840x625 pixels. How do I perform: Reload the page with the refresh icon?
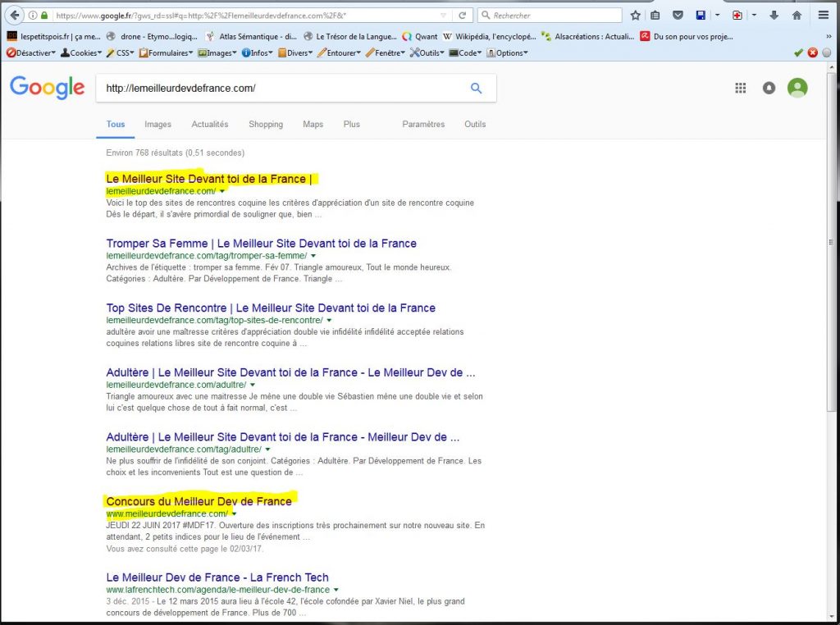click(463, 16)
